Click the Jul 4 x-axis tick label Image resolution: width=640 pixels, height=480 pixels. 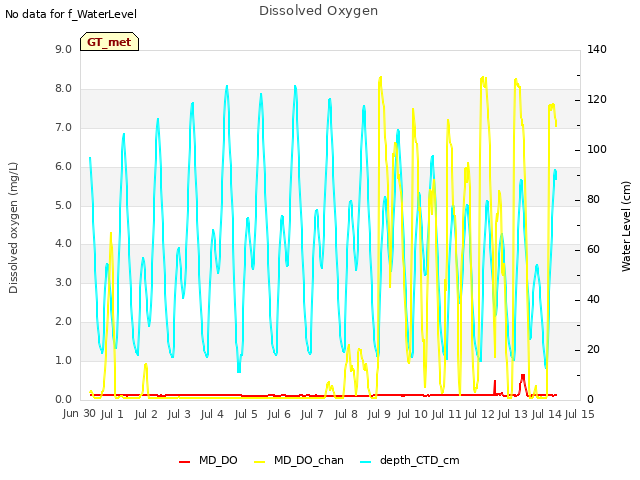tap(212, 414)
